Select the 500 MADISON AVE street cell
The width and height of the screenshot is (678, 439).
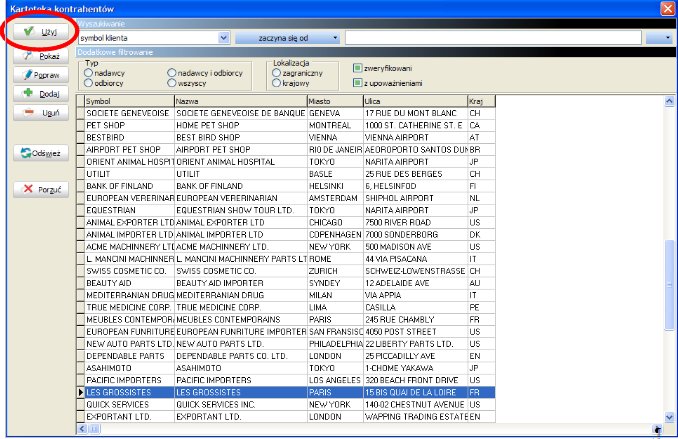416,247
